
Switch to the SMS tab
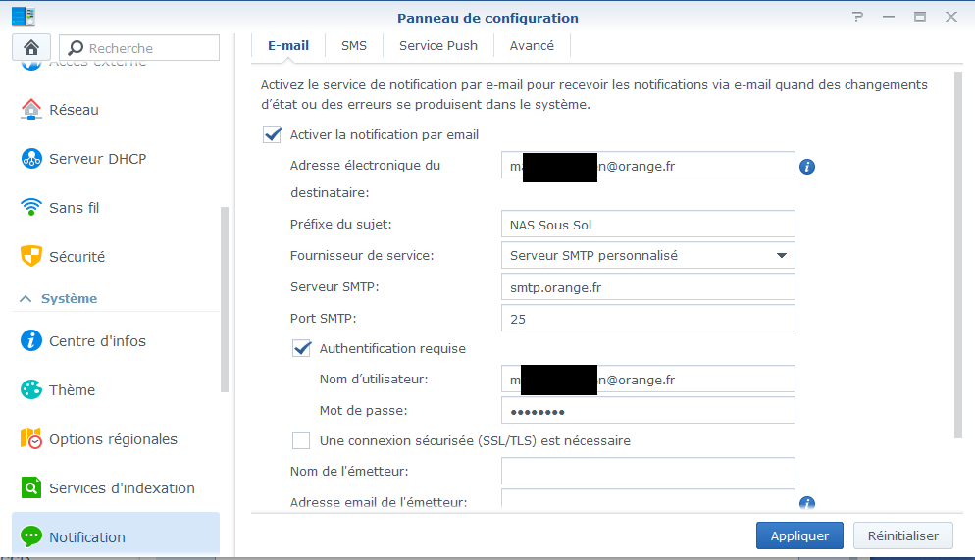point(353,45)
